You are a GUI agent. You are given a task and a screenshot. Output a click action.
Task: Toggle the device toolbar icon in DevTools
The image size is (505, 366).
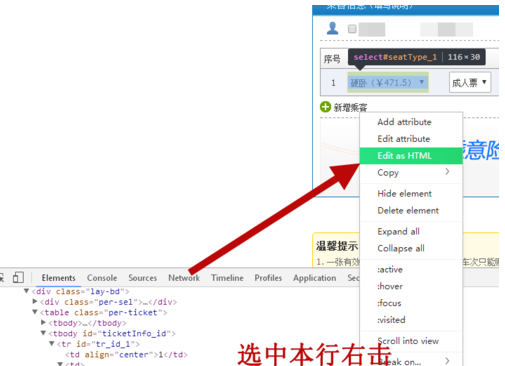pyautogui.click(x=18, y=277)
